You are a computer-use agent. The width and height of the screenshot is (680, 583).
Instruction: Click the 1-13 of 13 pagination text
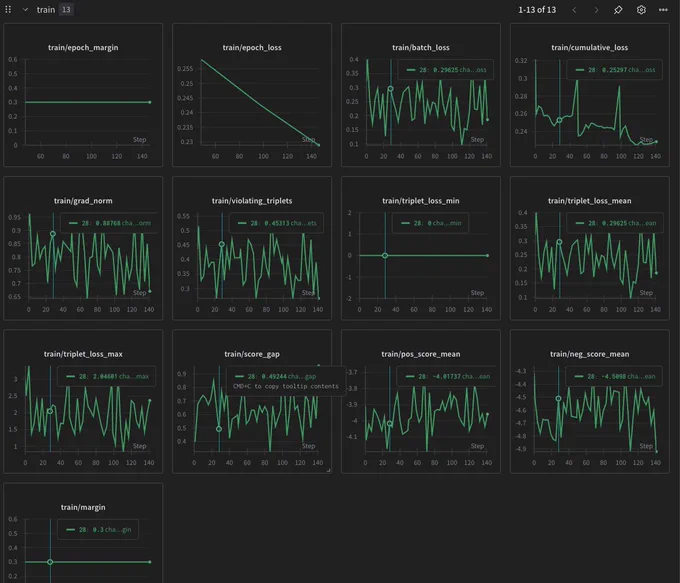(x=537, y=10)
